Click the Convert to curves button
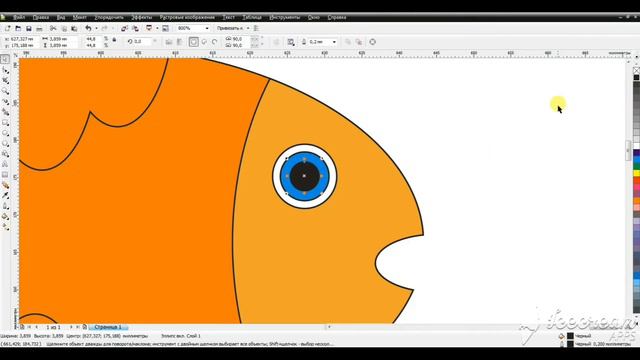 [372, 42]
